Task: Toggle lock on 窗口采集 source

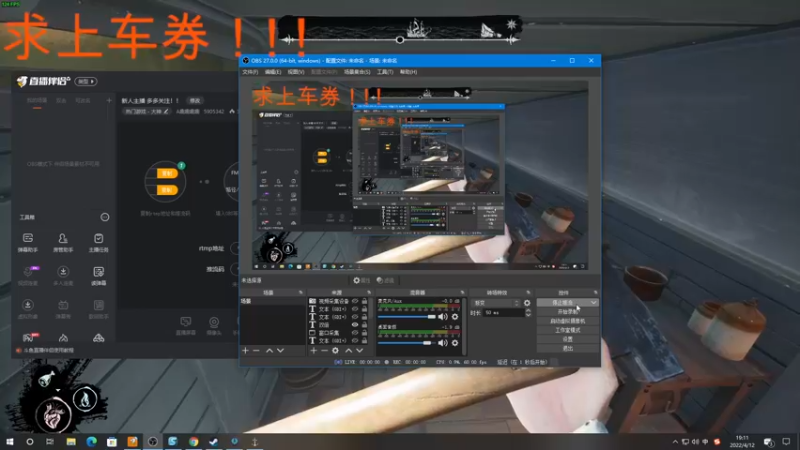Action: 364,333
